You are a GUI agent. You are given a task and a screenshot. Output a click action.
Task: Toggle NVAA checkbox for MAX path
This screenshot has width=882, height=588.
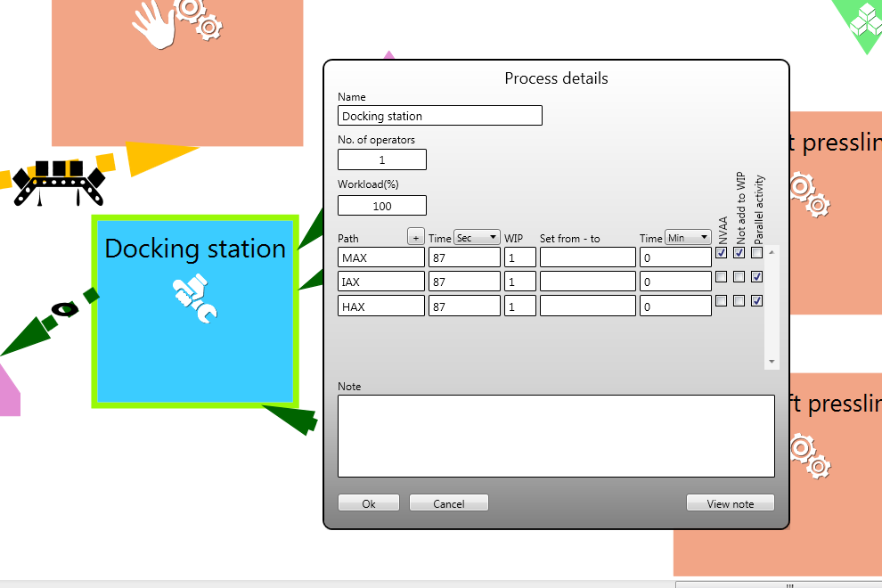(x=721, y=253)
